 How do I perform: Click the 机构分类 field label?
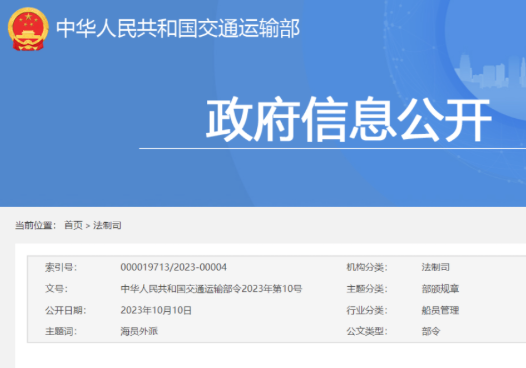(367, 267)
